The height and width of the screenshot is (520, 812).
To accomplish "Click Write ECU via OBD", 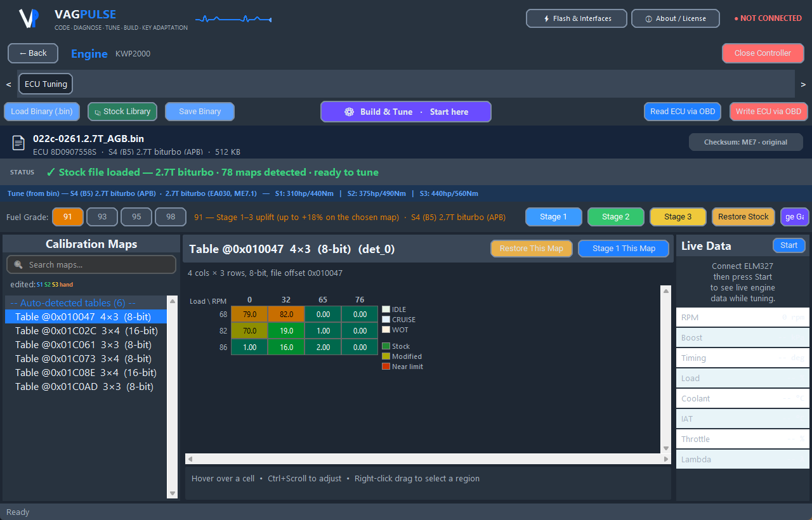I will 769,112.
